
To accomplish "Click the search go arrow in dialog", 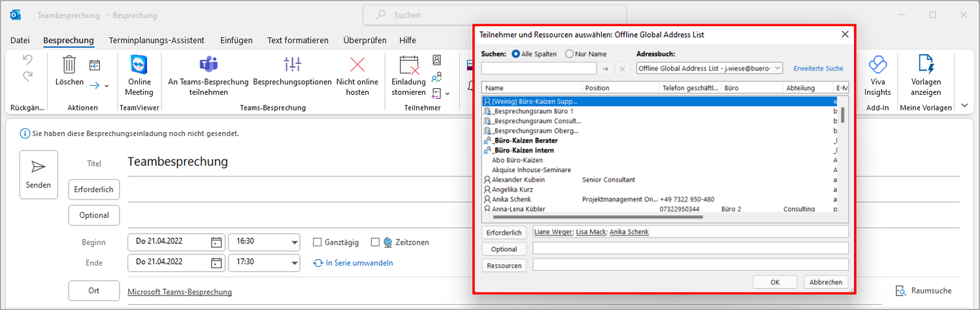I will [606, 68].
